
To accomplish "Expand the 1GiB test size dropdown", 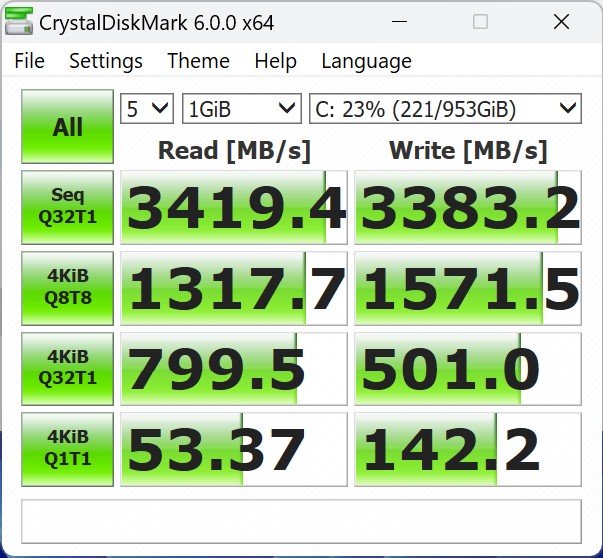I will [x=241, y=108].
